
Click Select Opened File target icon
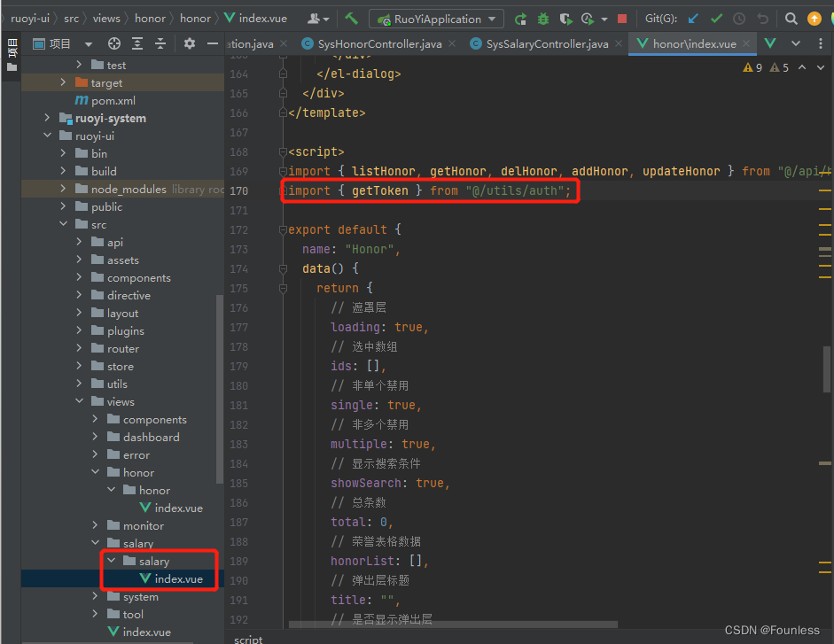point(113,43)
